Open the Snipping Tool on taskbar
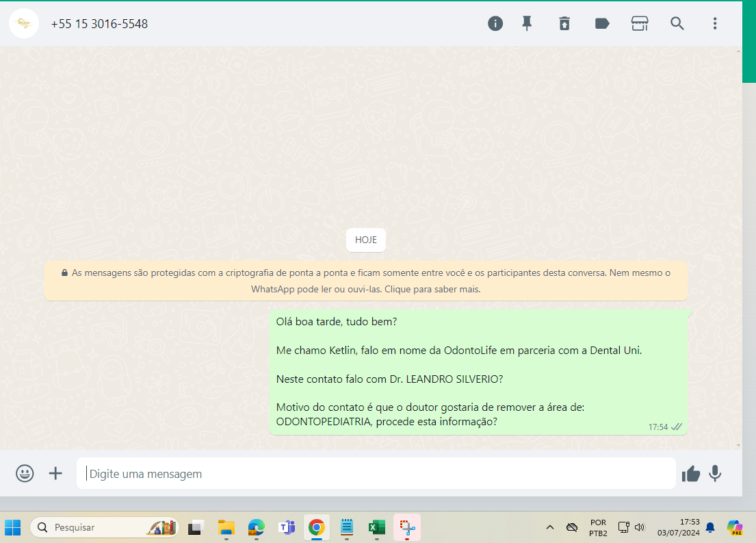This screenshot has height=543, width=756. (407, 527)
